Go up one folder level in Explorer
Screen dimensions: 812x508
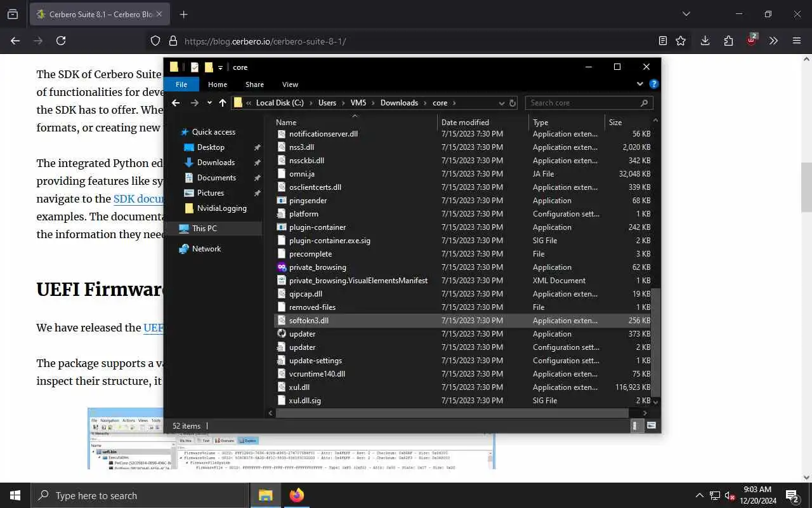pyautogui.click(x=223, y=103)
